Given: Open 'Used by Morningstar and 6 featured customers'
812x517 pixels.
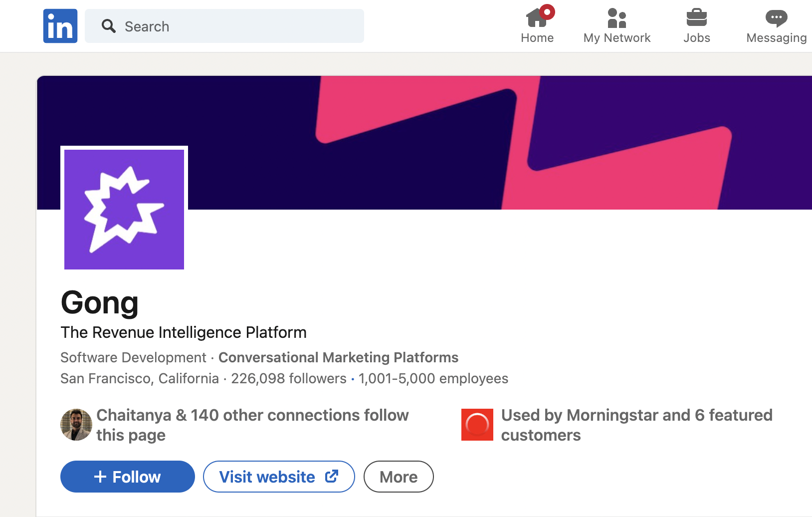Looking at the screenshot, I should pyautogui.click(x=637, y=425).
